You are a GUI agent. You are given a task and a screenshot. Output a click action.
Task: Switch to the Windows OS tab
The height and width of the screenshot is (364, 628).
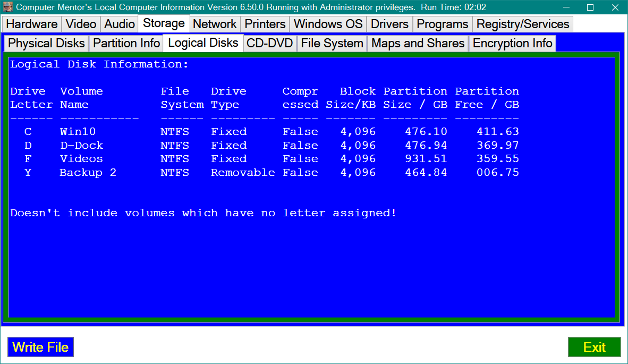tap(328, 24)
